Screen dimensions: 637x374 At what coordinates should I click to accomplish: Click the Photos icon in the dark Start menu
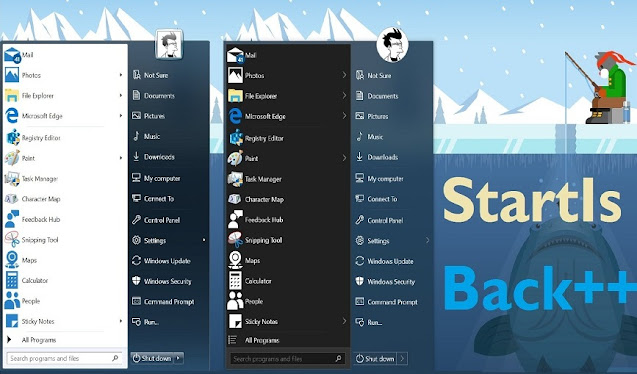235,75
